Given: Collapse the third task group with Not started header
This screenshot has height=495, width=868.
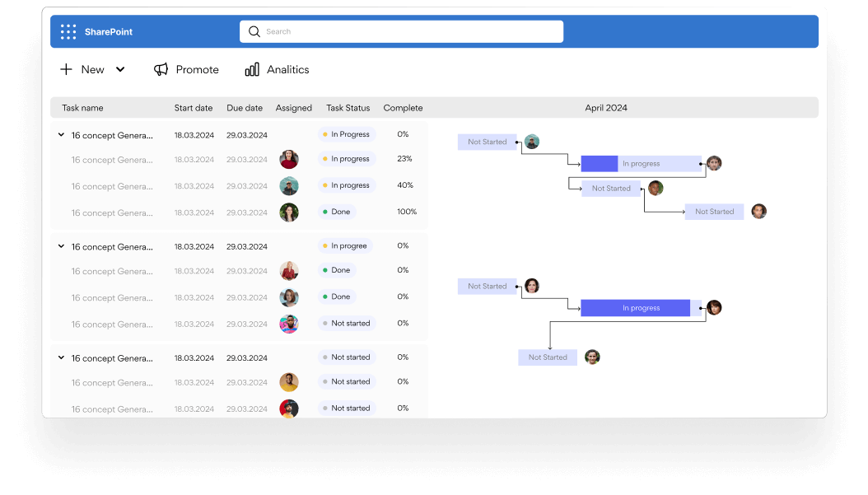Looking at the screenshot, I should click(x=62, y=357).
